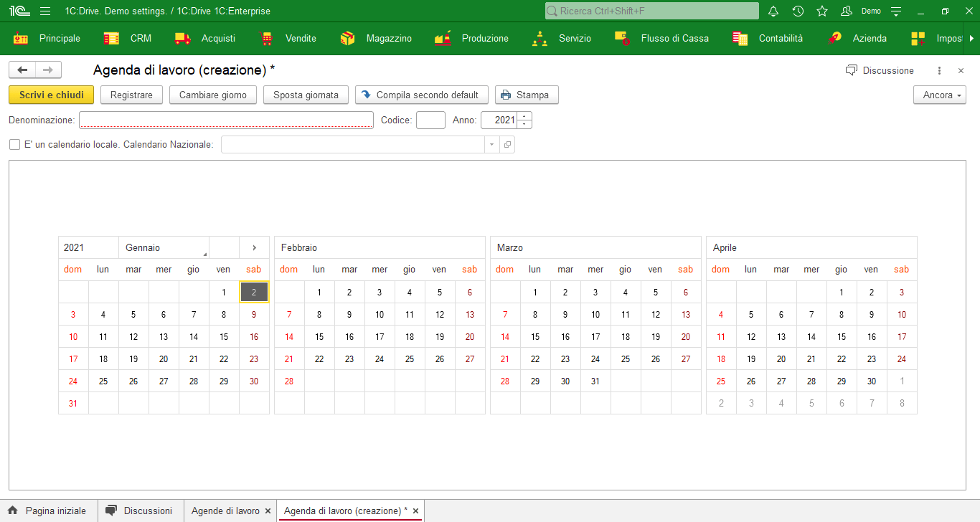Open linked calendar with the open-form icon
The width and height of the screenshot is (980, 522).
[507, 145]
